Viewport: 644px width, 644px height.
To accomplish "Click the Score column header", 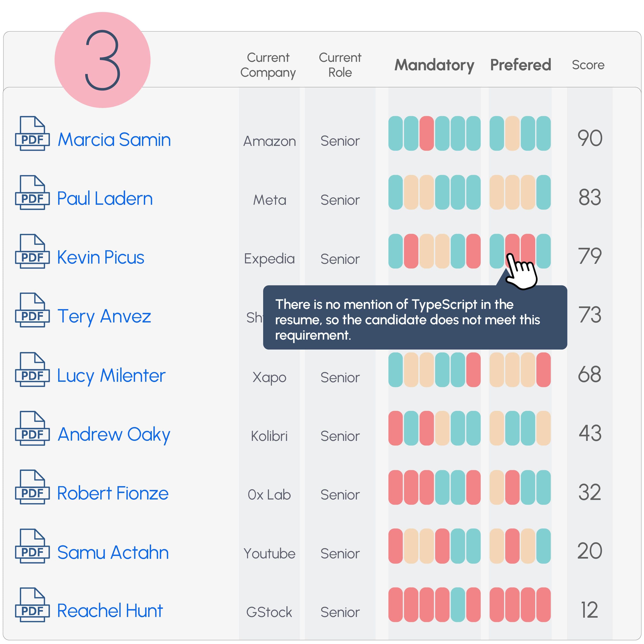I will click(x=588, y=65).
